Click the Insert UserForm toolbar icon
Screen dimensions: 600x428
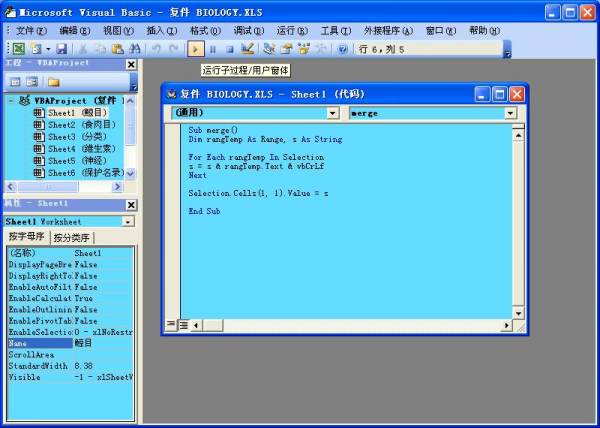tap(37, 49)
